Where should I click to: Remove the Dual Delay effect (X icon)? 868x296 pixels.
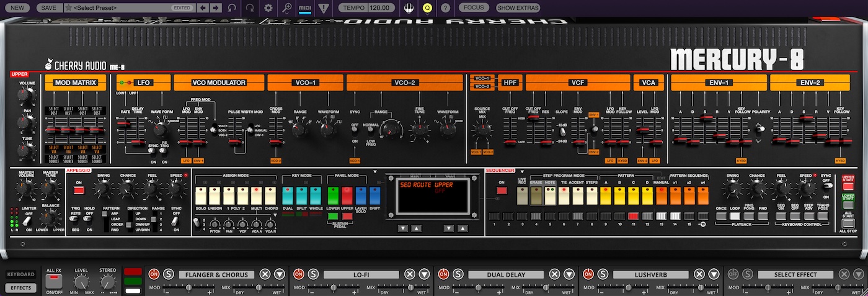(x=555, y=274)
